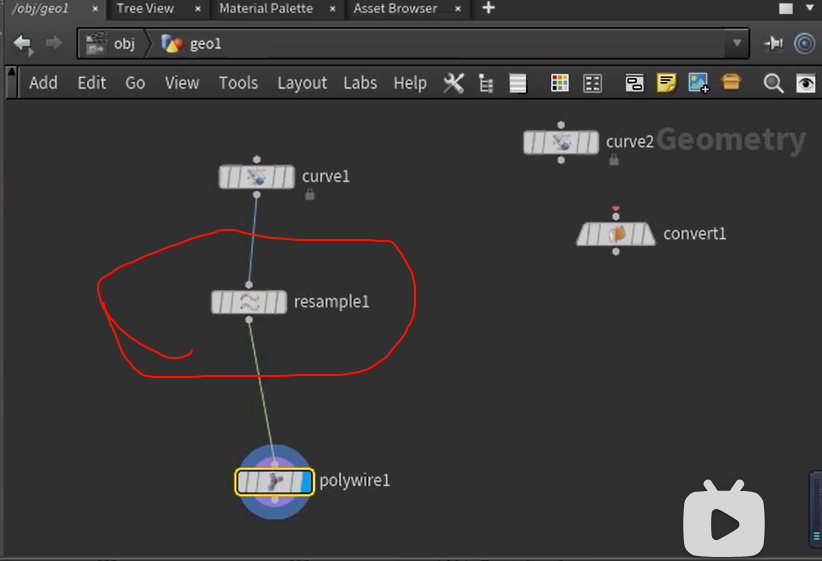This screenshot has width=822, height=561.
Task: Click resample1 output connector dot
Action: [249, 320]
